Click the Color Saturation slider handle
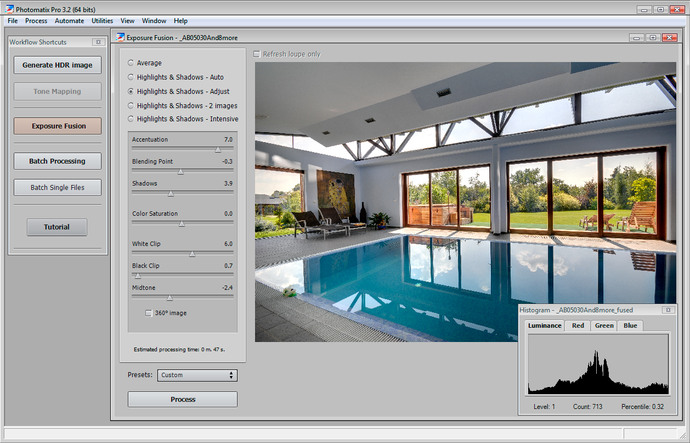Screen dimensions: 690x443 (182, 224)
